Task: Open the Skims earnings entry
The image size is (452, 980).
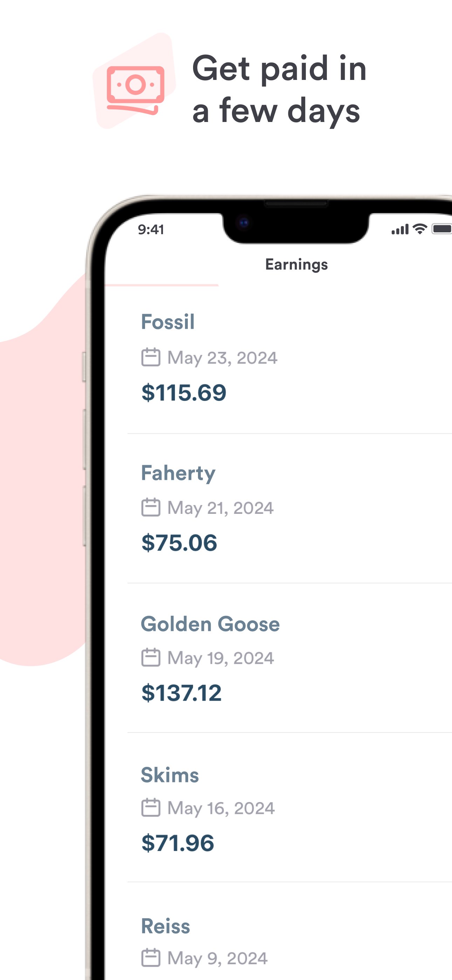Action: click(x=170, y=775)
